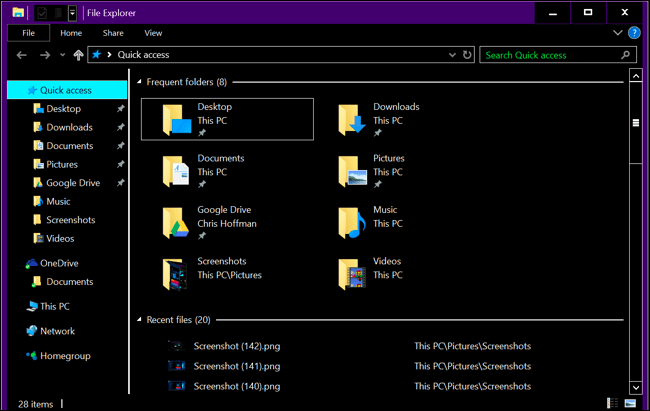Open the File menu

click(x=29, y=32)
